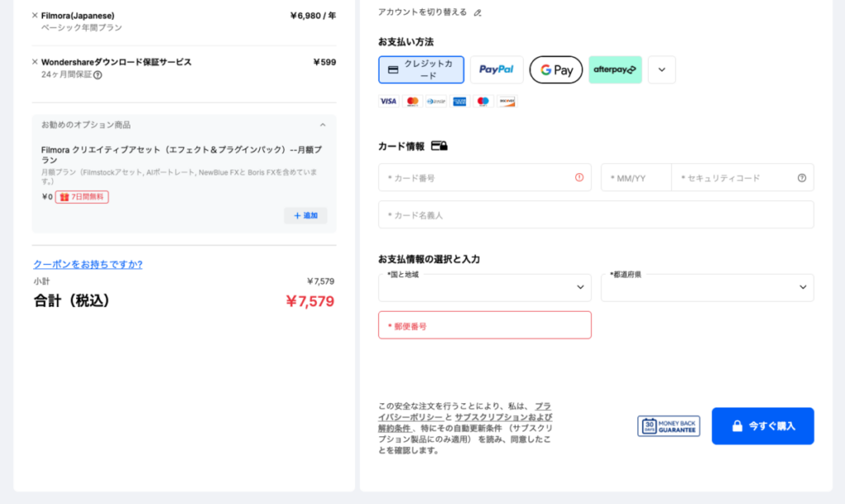Open the 国と地域 dropdown
The height and width of the screenshot is (504, 845).
click(484, 287)
